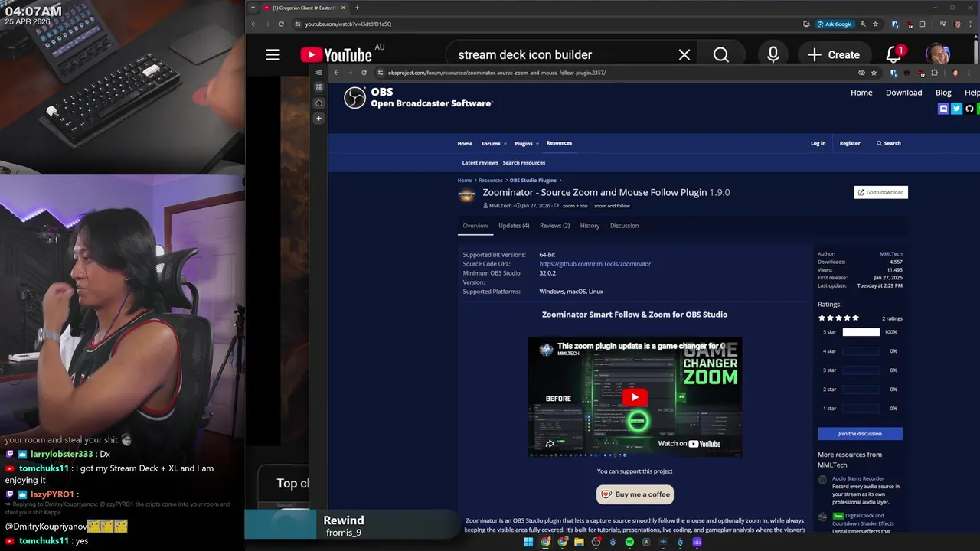Click the OBS Studio Plugins breadcrumb
The height and width of the screenshot is (551, 980).
tap(533, 181)
